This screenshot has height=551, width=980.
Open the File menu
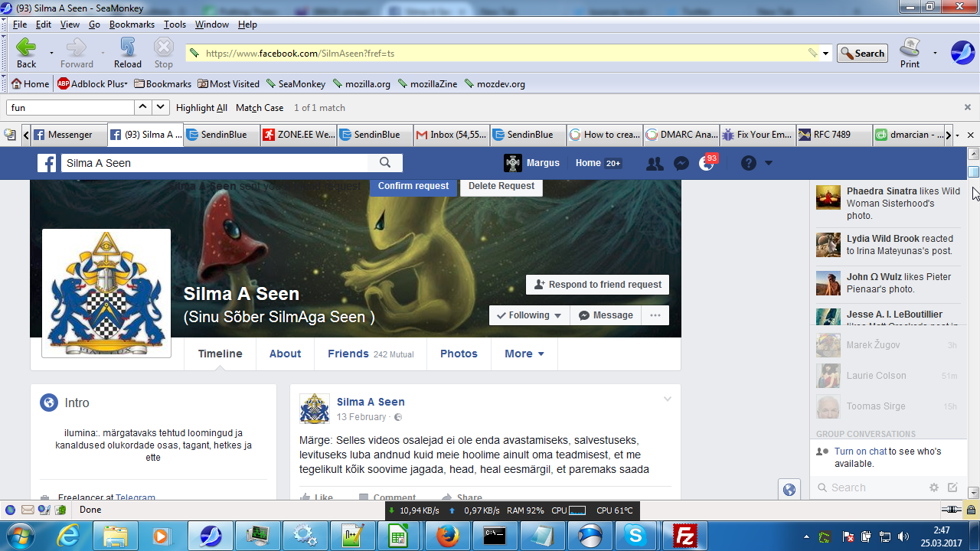point(20,24)
